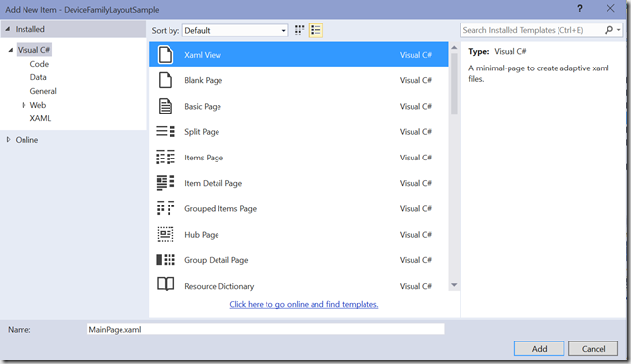
Task: Open the Sort by Default dropdown
Action: [x=235, y=30]
